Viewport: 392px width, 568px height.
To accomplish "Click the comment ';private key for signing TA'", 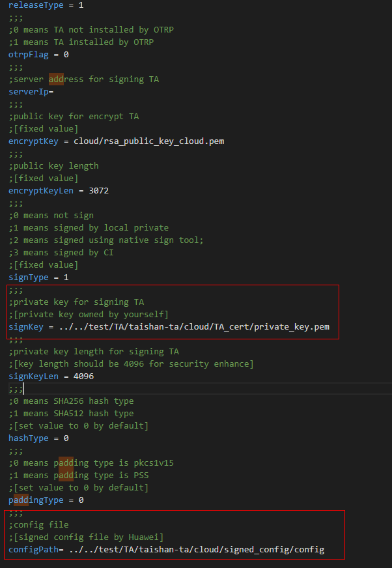I will 76,302.
